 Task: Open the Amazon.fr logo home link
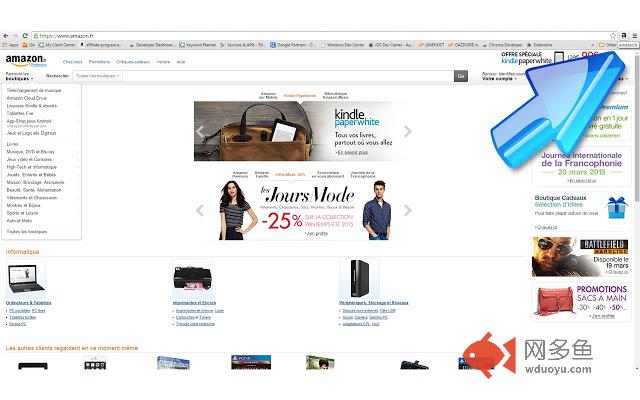coord(26,60)
